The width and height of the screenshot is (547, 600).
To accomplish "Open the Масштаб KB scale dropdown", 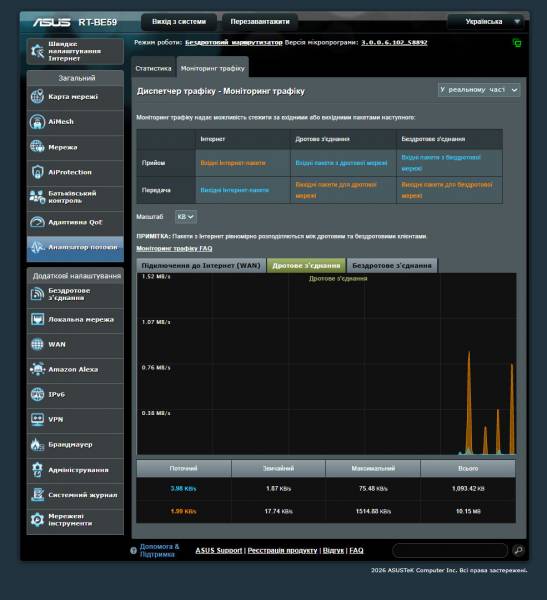I will pos(186,217).
